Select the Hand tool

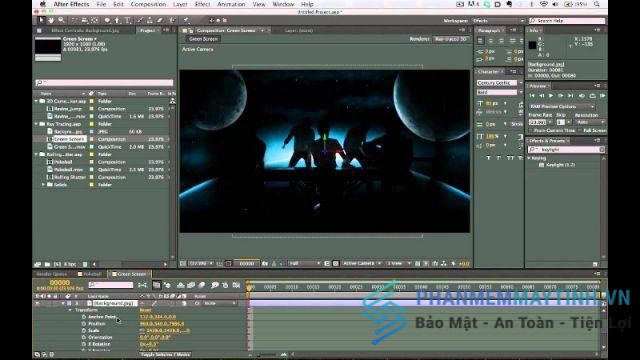51,20
